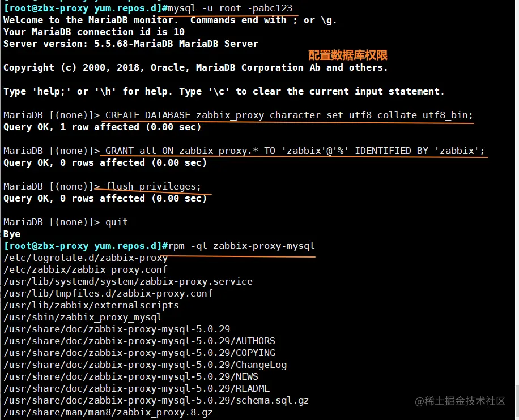Click '/etc/logrotate.d/zabbix-proxy' path
The width and height of the screenshot is (519, 420).
tap(86, 258)
